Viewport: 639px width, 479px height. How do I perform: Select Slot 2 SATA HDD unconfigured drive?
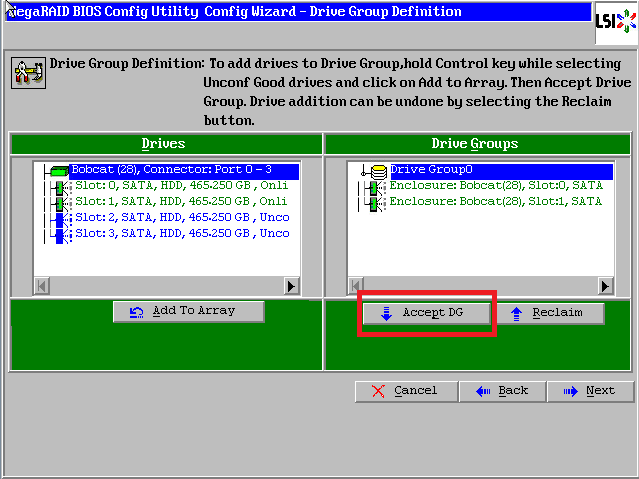182,218
